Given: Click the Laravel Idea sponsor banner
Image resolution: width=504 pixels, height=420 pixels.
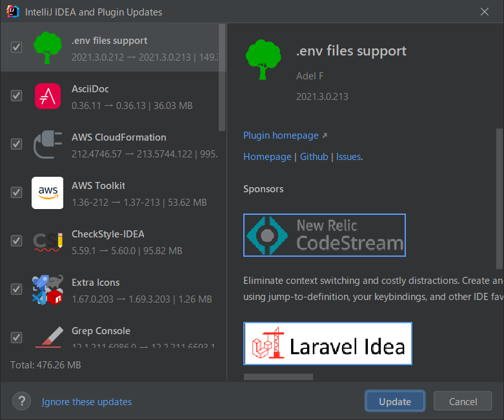Looking at the screenshot, I should click(328, 343).
